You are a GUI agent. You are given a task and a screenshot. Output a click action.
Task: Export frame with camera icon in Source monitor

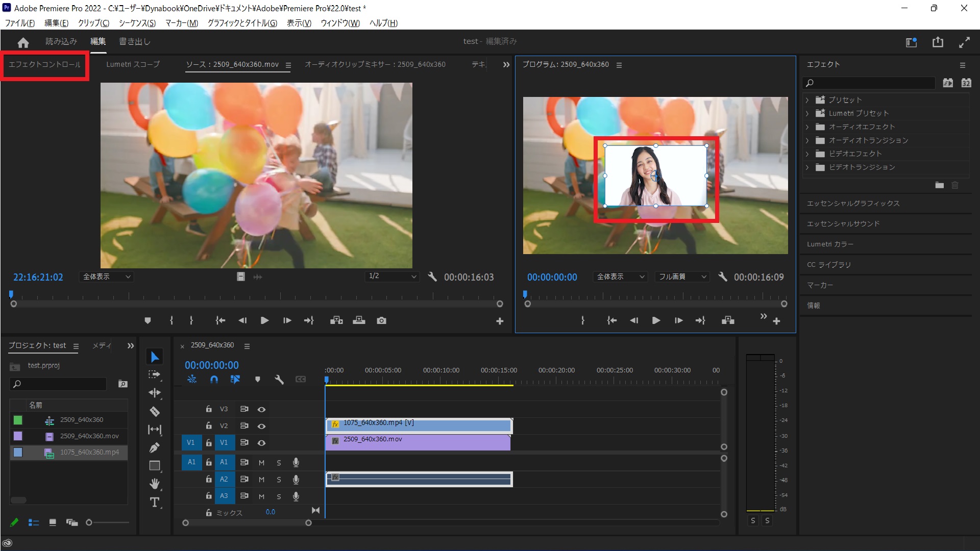point(381,320)
